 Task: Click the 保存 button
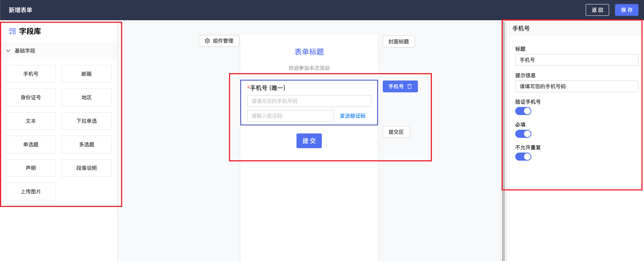pos(626,10)
